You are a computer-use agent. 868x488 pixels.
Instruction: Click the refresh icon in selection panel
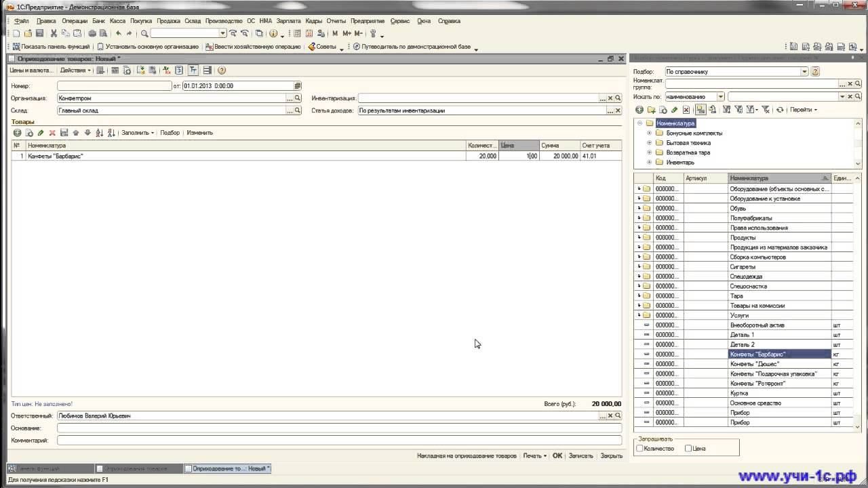point(781,110)
